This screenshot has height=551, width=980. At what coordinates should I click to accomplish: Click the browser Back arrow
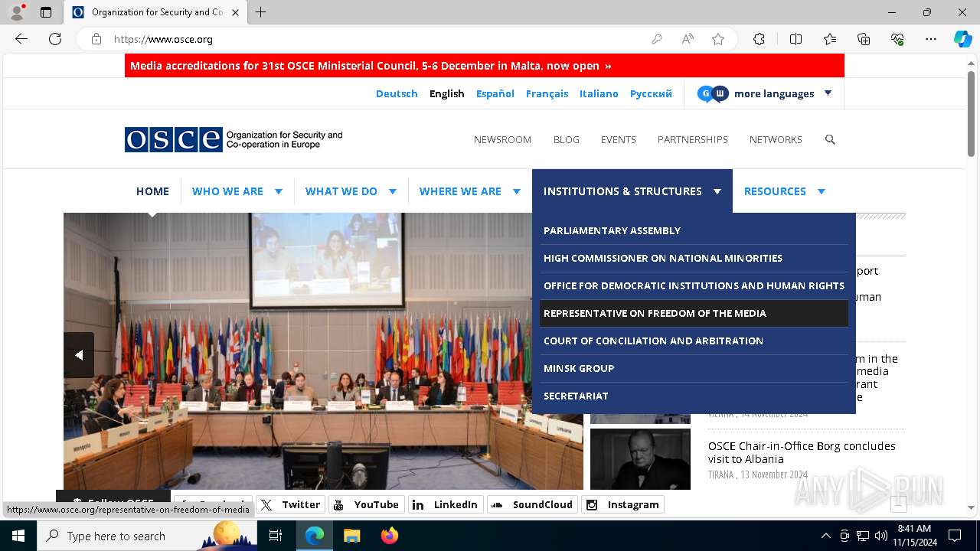(21, 39)
